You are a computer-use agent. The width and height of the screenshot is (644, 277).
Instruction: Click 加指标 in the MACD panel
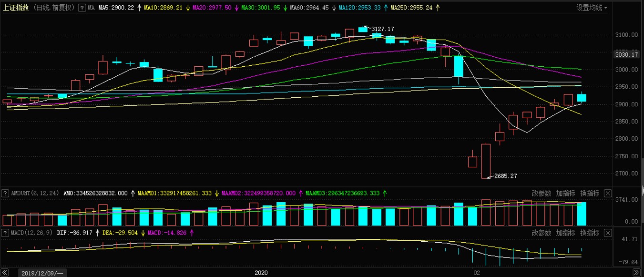point(565,233)
